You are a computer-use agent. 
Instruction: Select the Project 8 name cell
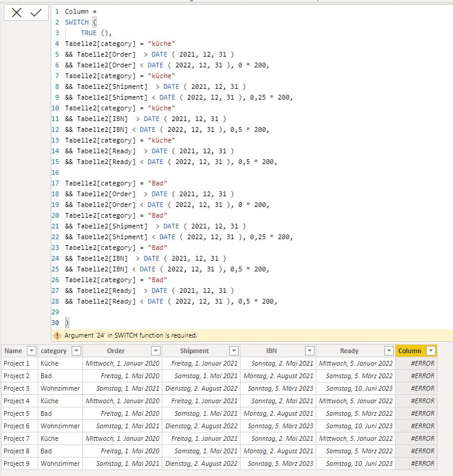coord(20,451)
